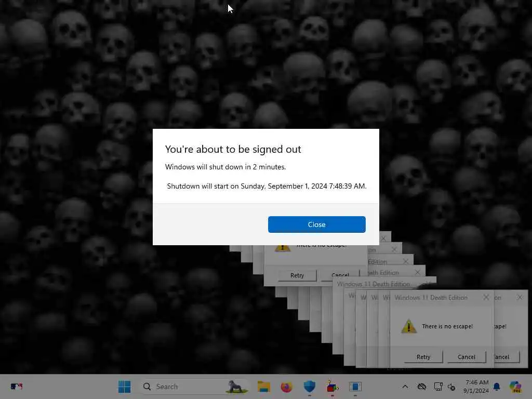Screen dimensions: 532x399
Task: Open the notification bell
Action: point(497,387)
